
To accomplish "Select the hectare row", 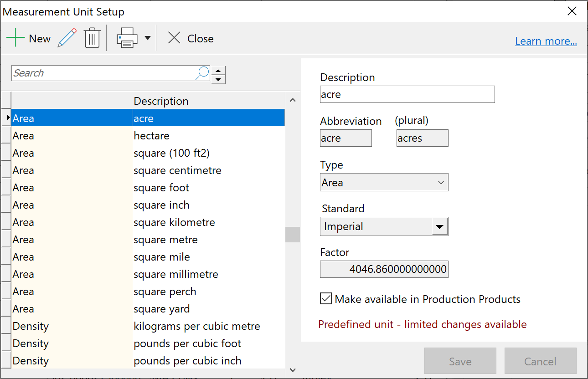I will (x=148, y=136).
